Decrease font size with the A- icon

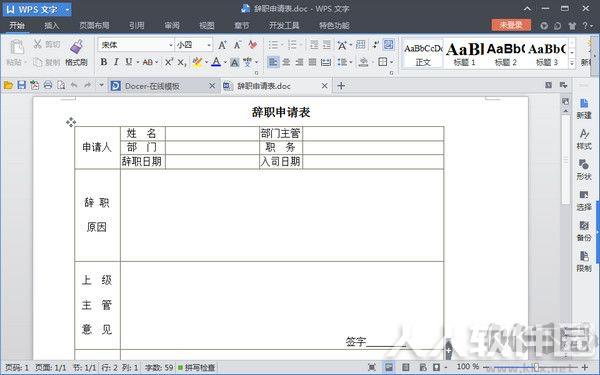click(238, 45)
